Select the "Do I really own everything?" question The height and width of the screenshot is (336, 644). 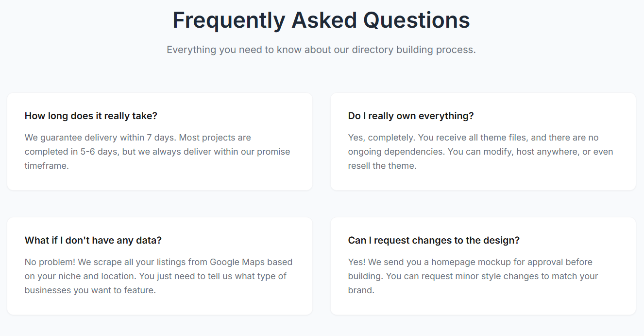(x=410, y=116)
